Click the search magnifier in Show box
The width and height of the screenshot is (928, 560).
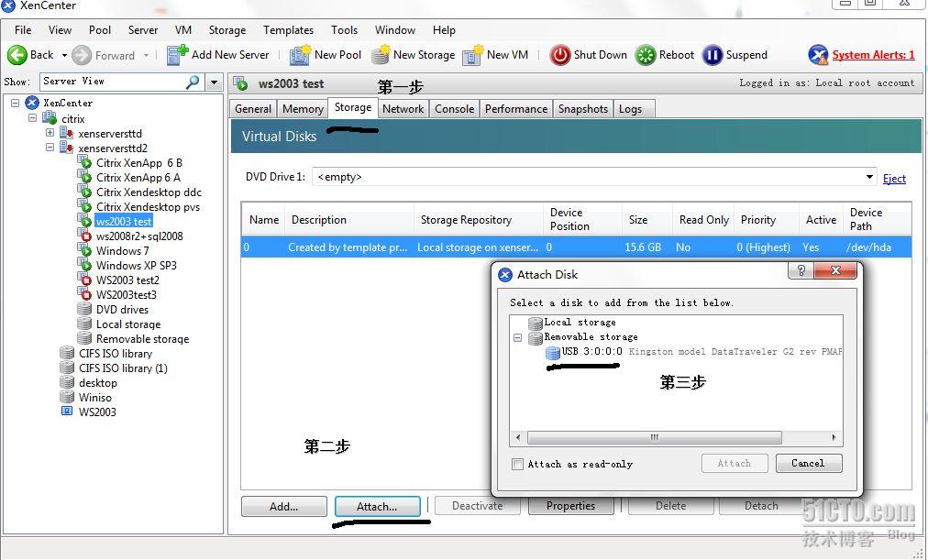click(193, 82)
